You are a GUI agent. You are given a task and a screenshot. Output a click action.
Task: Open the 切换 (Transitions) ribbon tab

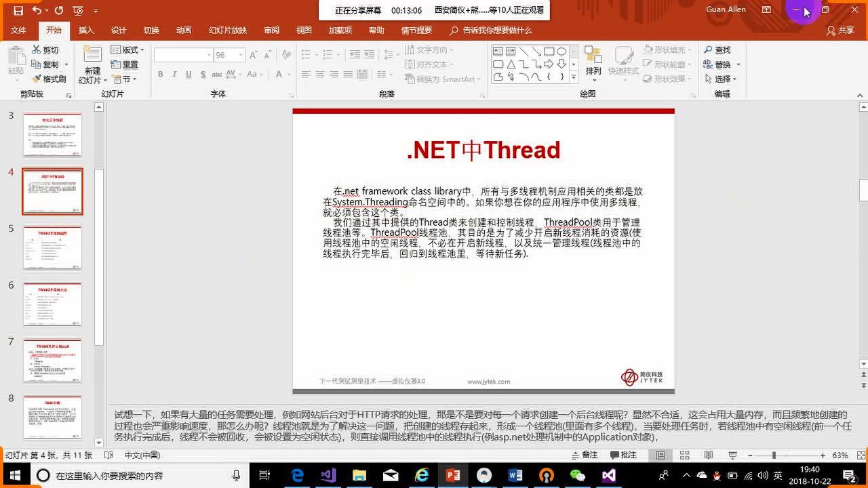pos(151,30)
